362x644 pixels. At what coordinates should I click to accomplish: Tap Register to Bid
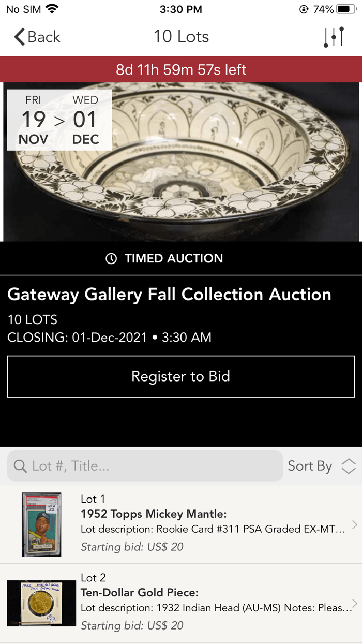[x=181, y=376]
